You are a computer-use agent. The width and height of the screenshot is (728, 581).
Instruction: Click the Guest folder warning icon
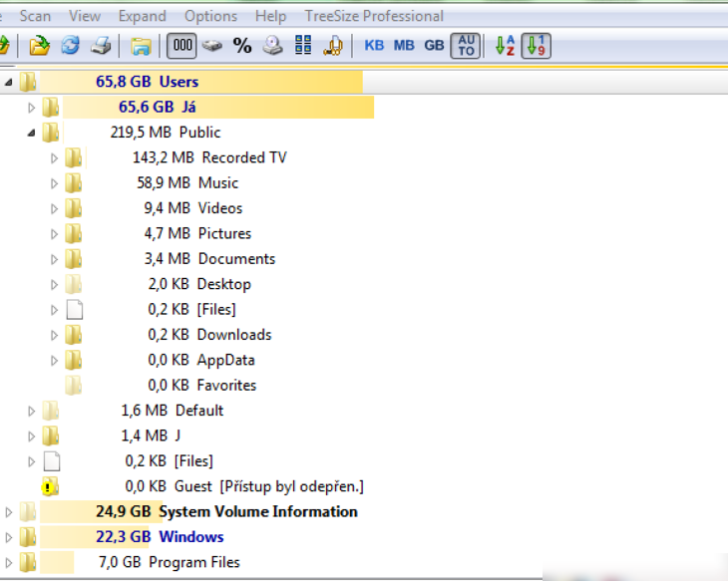coord(50,486)
